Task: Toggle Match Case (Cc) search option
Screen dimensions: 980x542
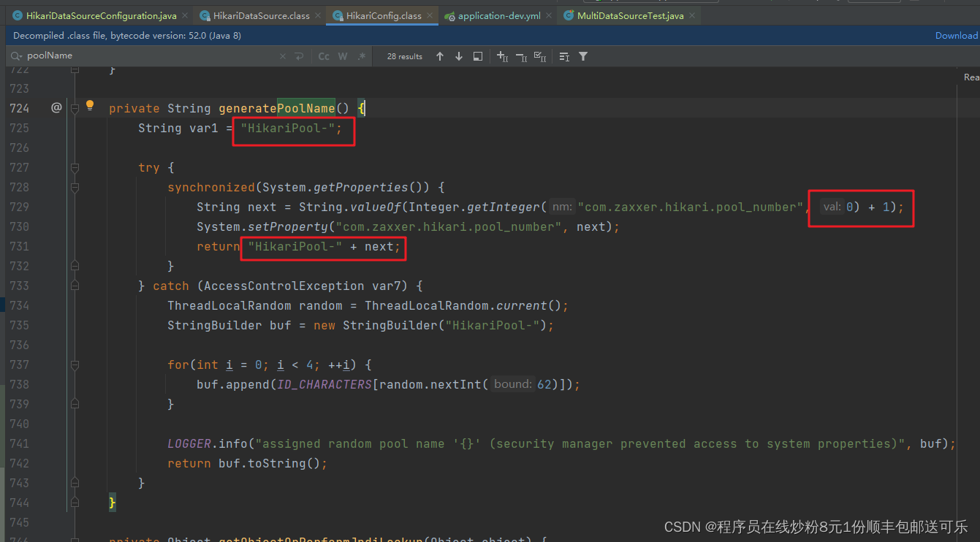Action: (324, 56)
